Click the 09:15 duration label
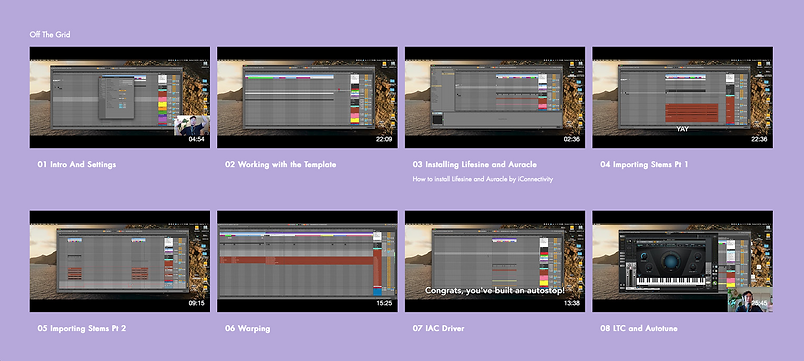Viewport: 804px width, 361px height. [x=196, y=303]
